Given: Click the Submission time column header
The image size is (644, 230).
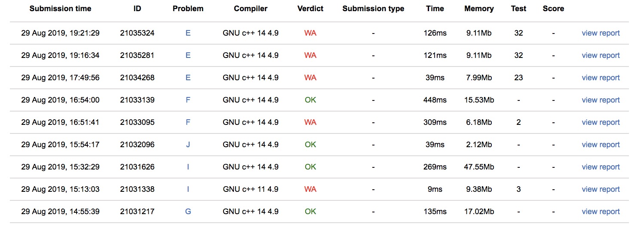Looking at the screenshot, I should [60, 9].
